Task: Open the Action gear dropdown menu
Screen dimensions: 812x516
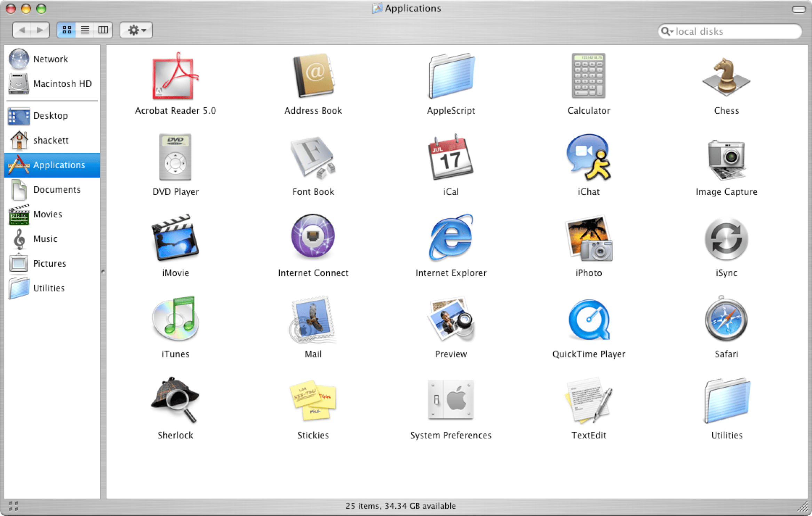Action: tap(136, 30)
